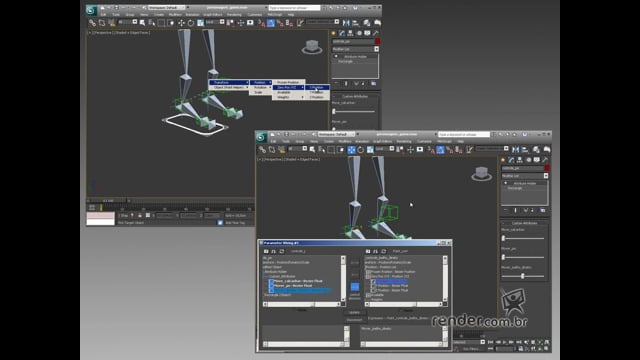Click the ViewCube above the Parameter Wiring dialog

tap(482, 173)
